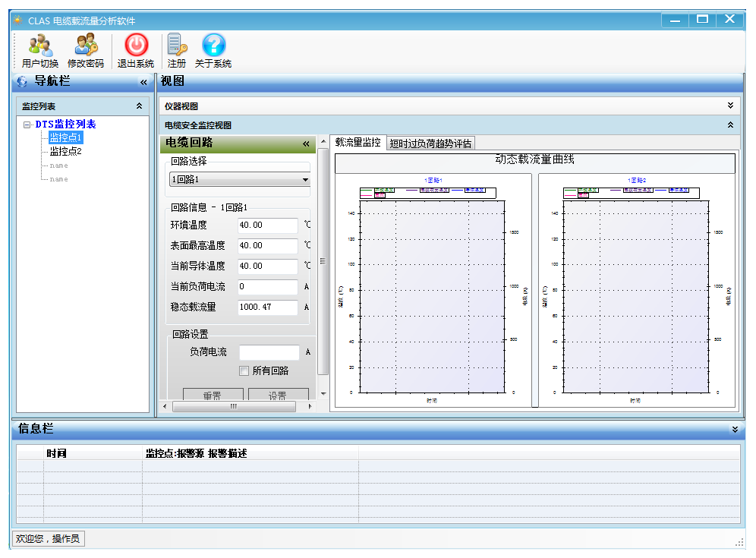Click the 负荷电流 input field
756x558 pixels.
point(269,352)
